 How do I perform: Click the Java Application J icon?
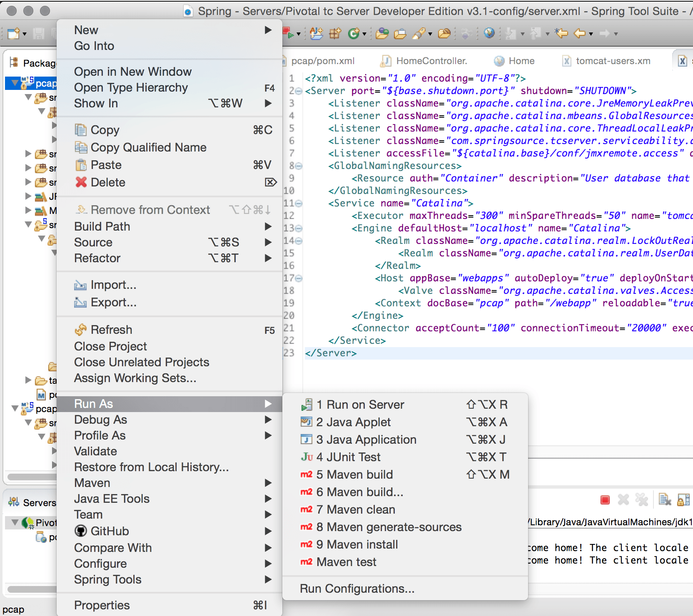point(307,439)
